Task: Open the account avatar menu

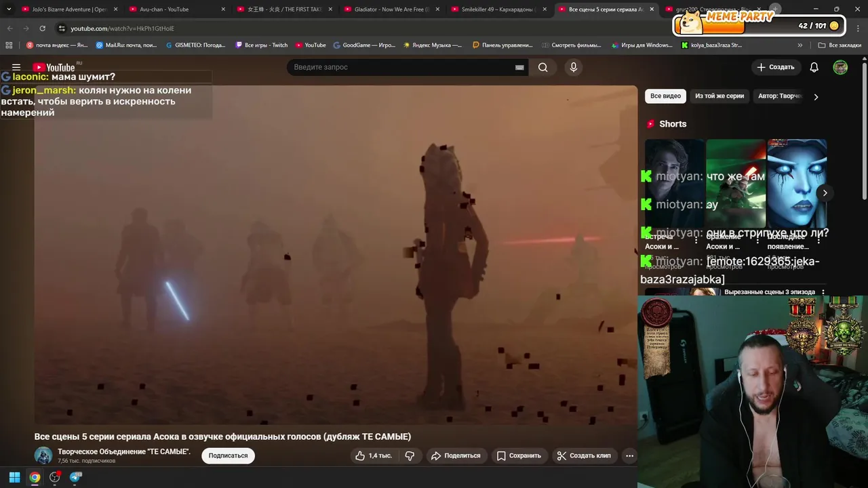Action: 840,67
